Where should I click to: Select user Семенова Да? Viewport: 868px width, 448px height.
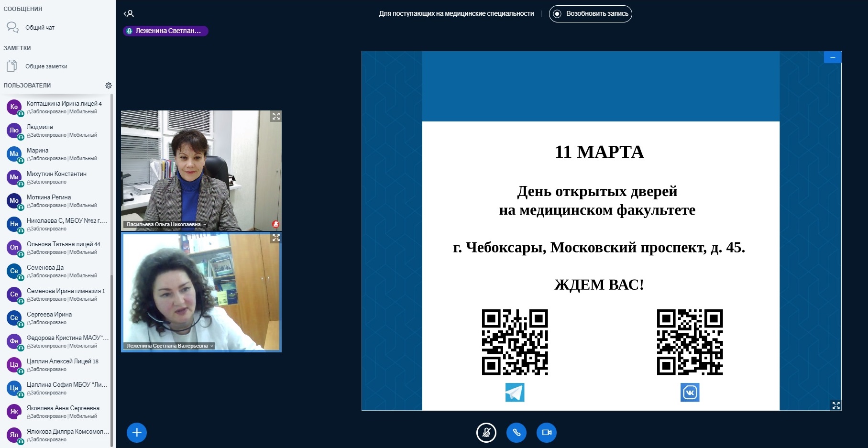click(56, 271)
